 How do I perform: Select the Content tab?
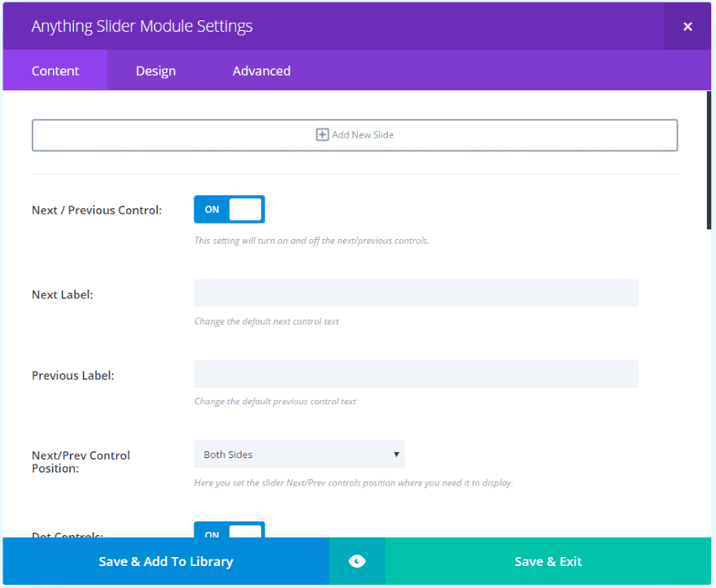point(55,71)
